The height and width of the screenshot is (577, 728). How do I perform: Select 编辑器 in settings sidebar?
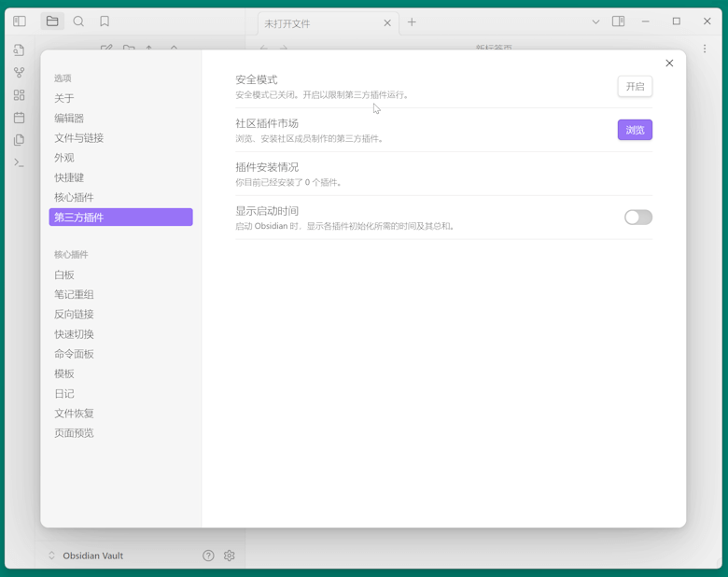tap(69, 119)
